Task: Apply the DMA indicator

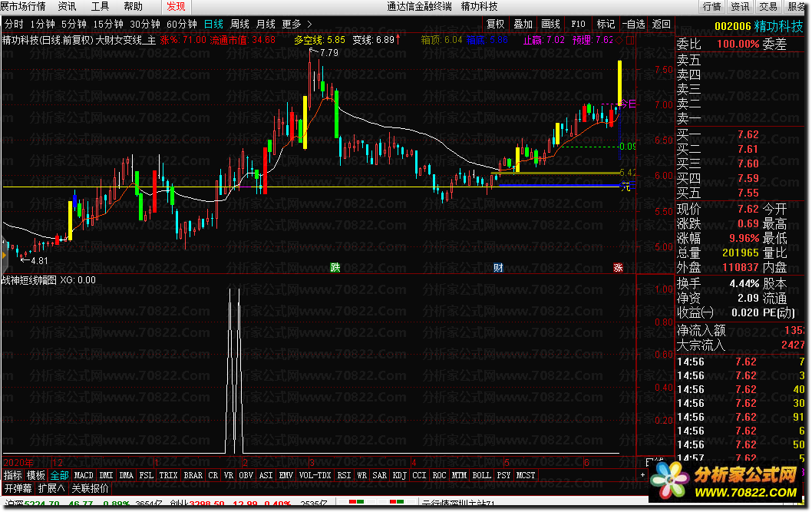Action: 127,475
